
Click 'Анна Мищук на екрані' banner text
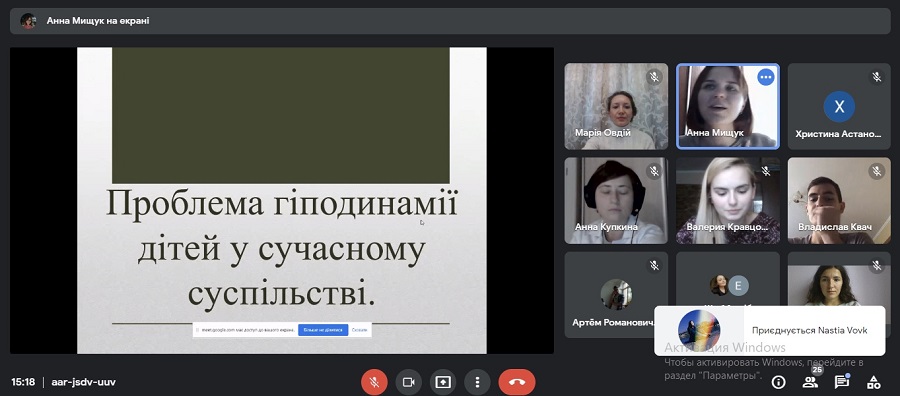tap(98, 21)
